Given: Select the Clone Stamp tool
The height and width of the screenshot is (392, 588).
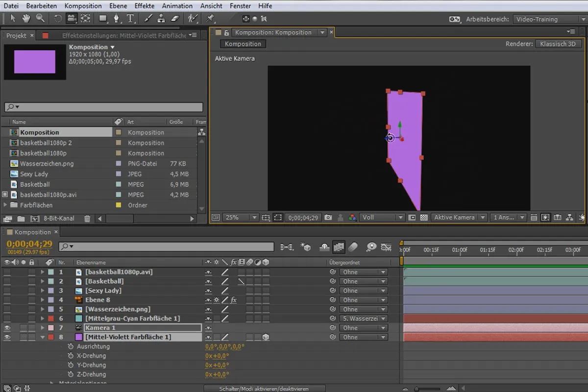Looking at the screenshot, I should click(161, 19).
